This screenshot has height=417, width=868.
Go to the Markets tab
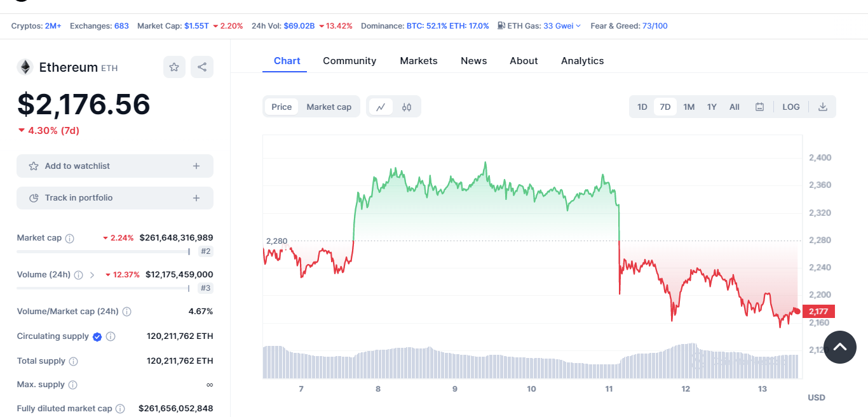(x=419, y=61)
